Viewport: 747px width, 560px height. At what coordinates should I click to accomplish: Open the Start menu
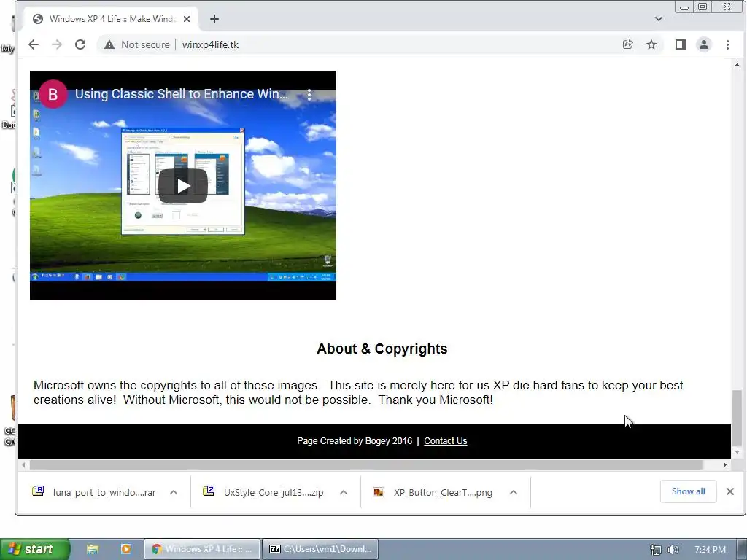(34, 549)
